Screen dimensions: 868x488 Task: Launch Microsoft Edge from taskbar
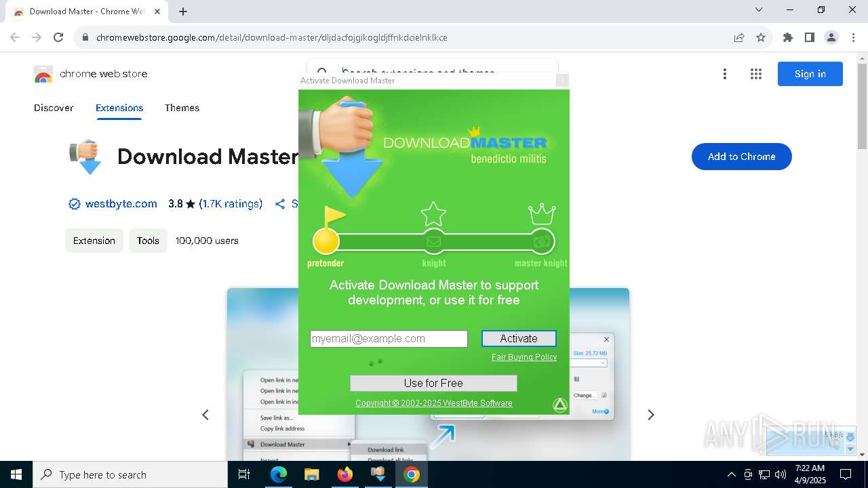point(279,474)
